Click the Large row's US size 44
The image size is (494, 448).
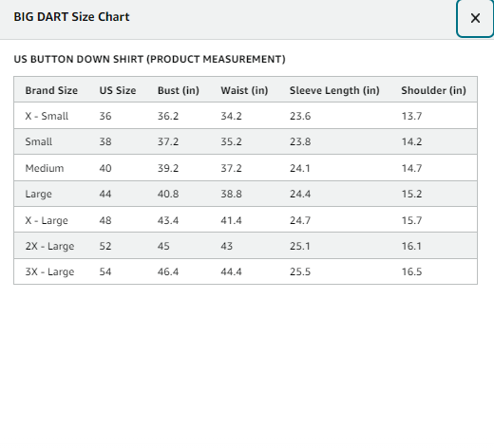[x=105, y=194]
